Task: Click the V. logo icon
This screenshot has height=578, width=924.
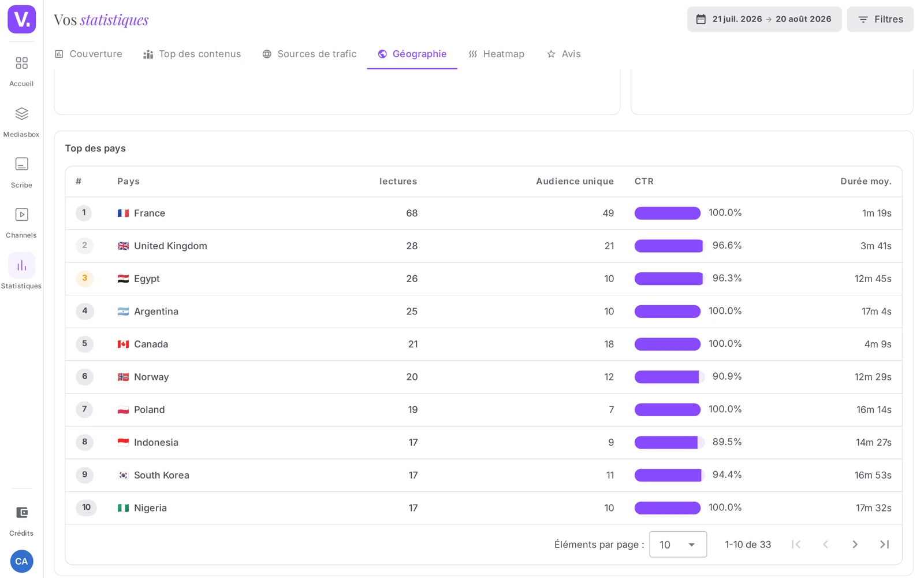Action: coord(21,19)
